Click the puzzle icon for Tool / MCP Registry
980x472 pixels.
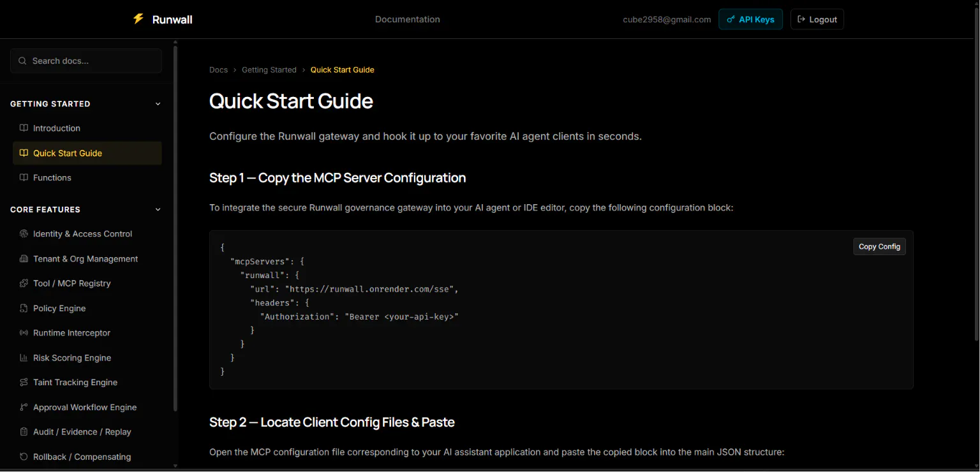pyautogui.click(x=24, y=283)
